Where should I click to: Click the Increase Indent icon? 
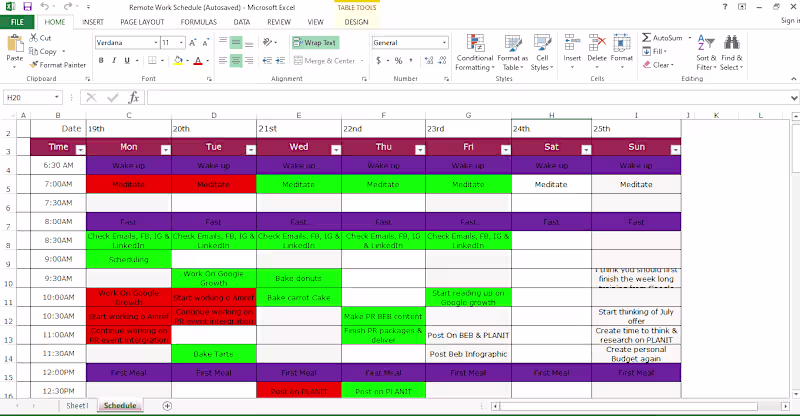pos(280,60)
